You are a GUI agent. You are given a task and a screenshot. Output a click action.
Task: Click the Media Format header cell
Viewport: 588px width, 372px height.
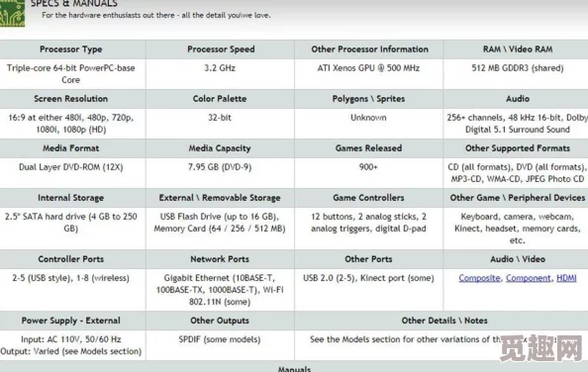pyautogui.click(x=71, y=148)
